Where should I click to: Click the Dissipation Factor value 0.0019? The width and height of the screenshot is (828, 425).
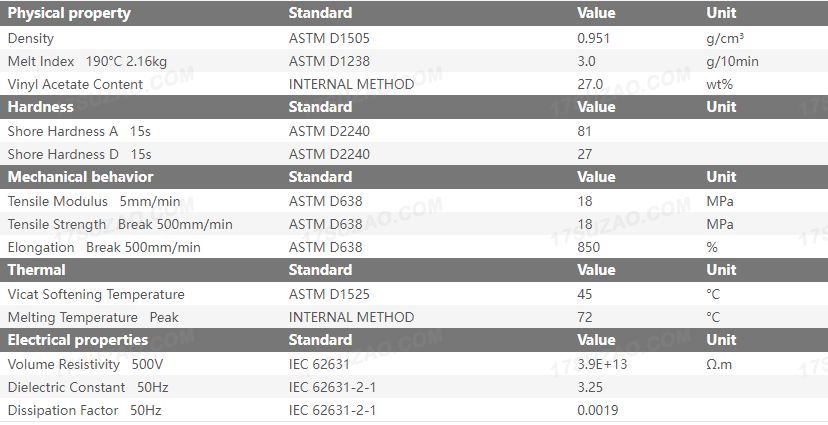click(x=597, y=410)
